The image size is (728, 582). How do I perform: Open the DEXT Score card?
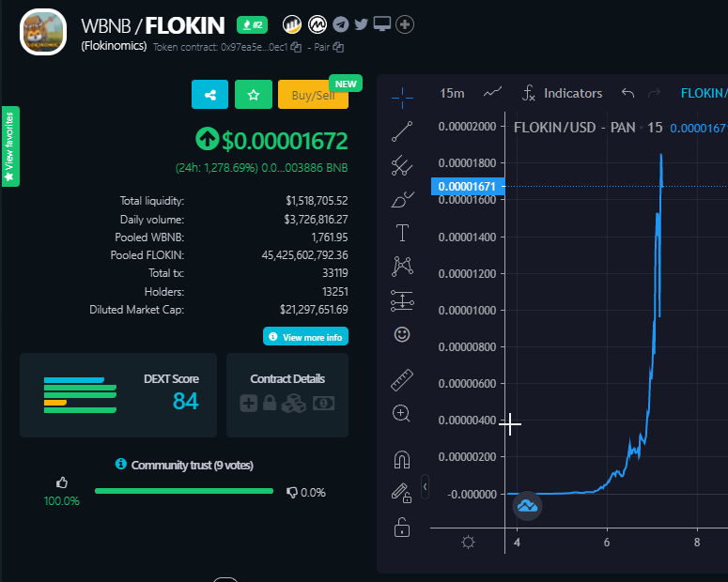[x=118, y=395]
